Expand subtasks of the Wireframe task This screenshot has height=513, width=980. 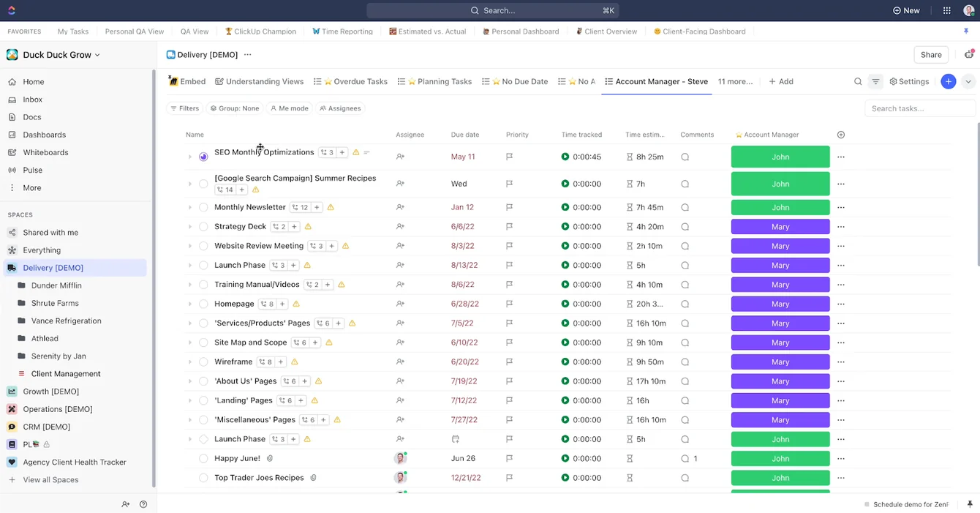190,362
